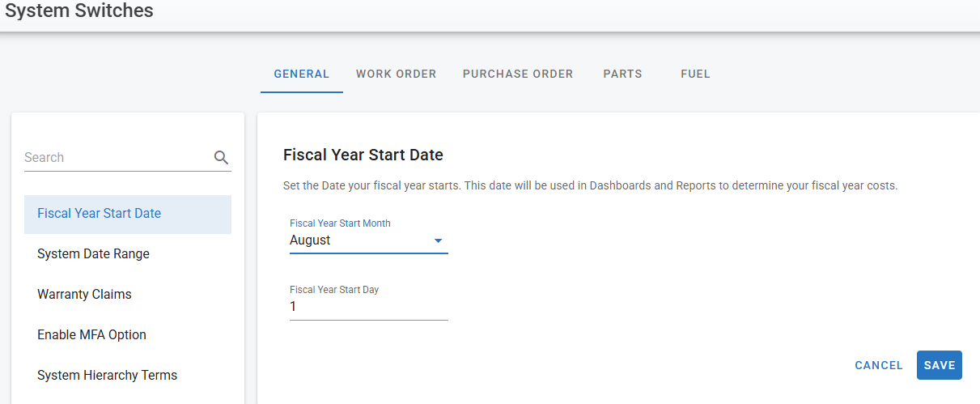Screen dimensions: 980x404
Task: Select Enable MFA Option in sidebar
Action: [91, 335]
